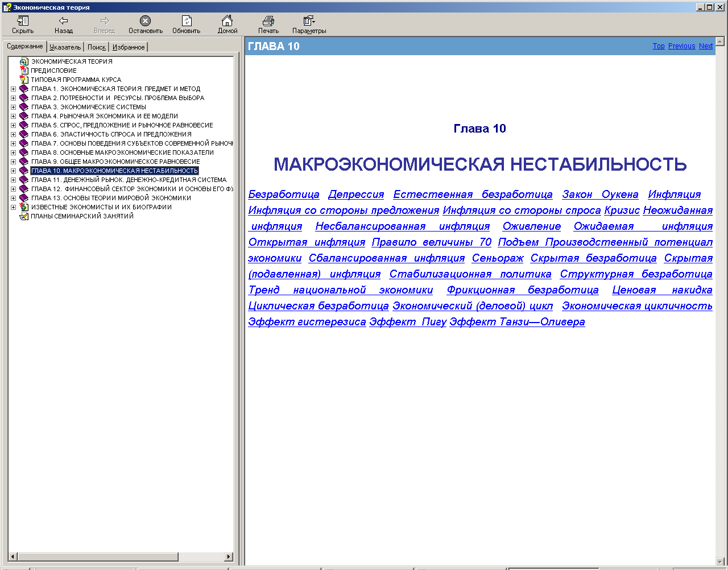Viewport: 728px width, 570px height.
Task: Click the book icon of ГЛАВА 3
Action: 24,107
